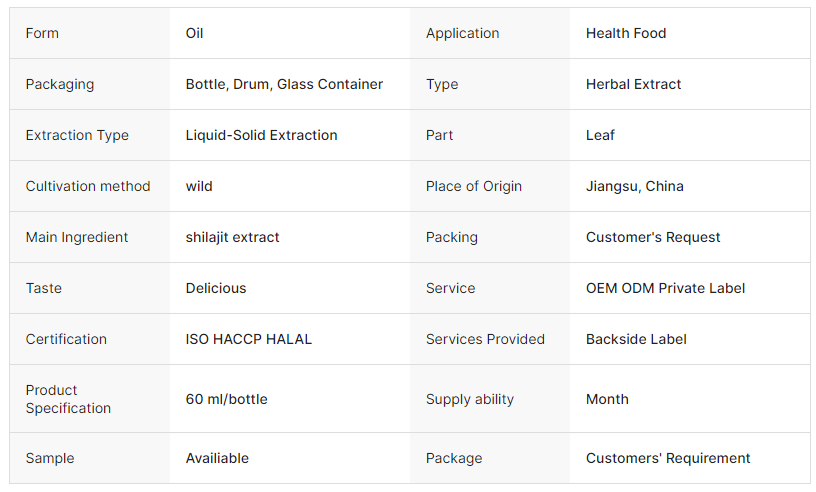Click the 'Cultivation method' label
This screenshot has width=816, height=492.
point(88,186)
